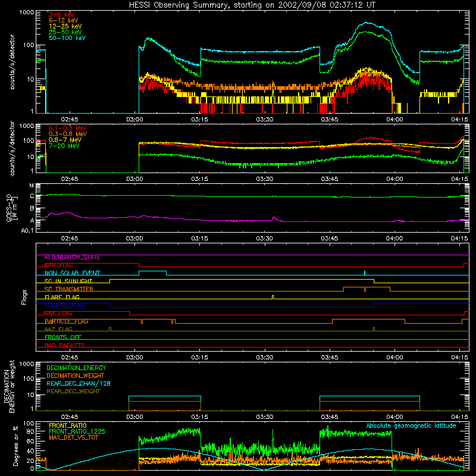Click the DECIMATION ENERGY or weight axis label
This screenshot has width=476, height=476.
[9, 386]
